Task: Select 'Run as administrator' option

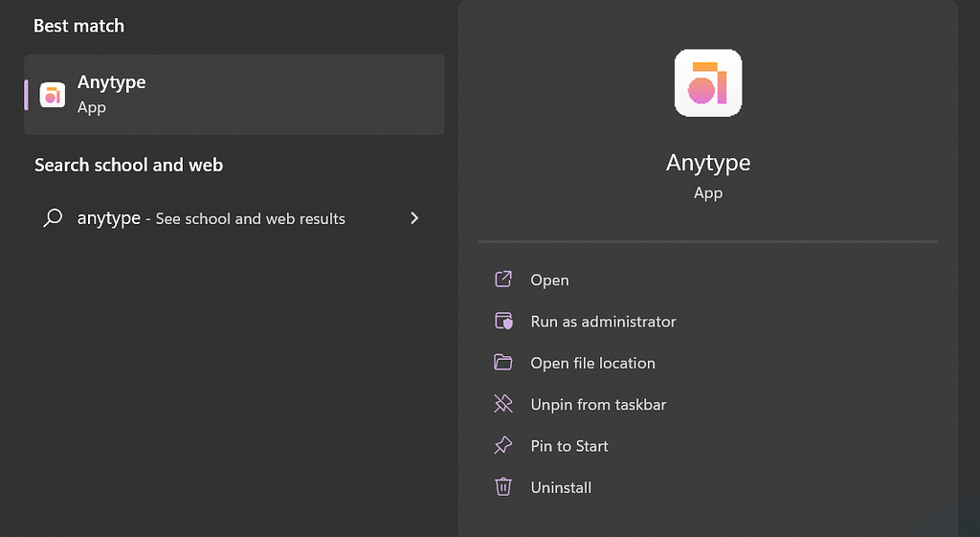Action: coord(603,322)
